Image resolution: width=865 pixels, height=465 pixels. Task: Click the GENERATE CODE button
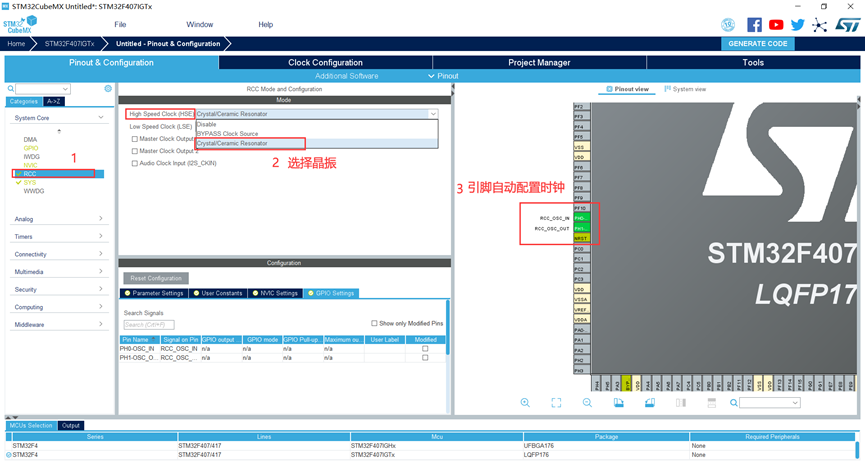coord(757,44)
